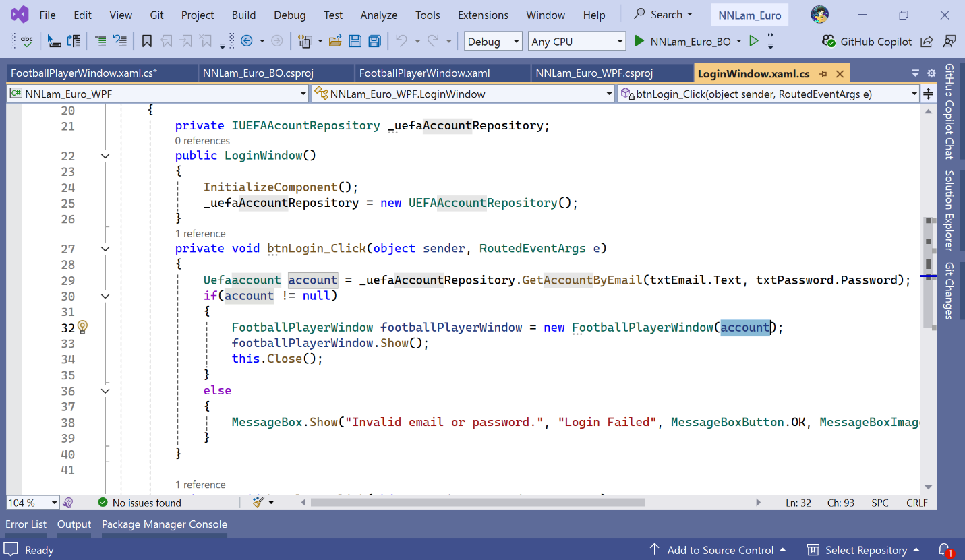Toggle a bookmark on the current line
The height and width of the screenshot is (560, 965).
point(147,41)
